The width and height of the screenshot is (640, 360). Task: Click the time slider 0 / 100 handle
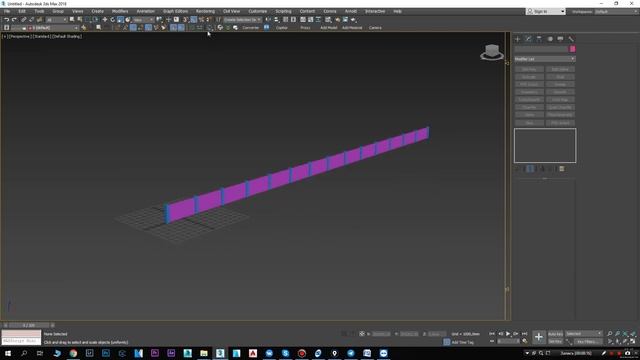29,325
